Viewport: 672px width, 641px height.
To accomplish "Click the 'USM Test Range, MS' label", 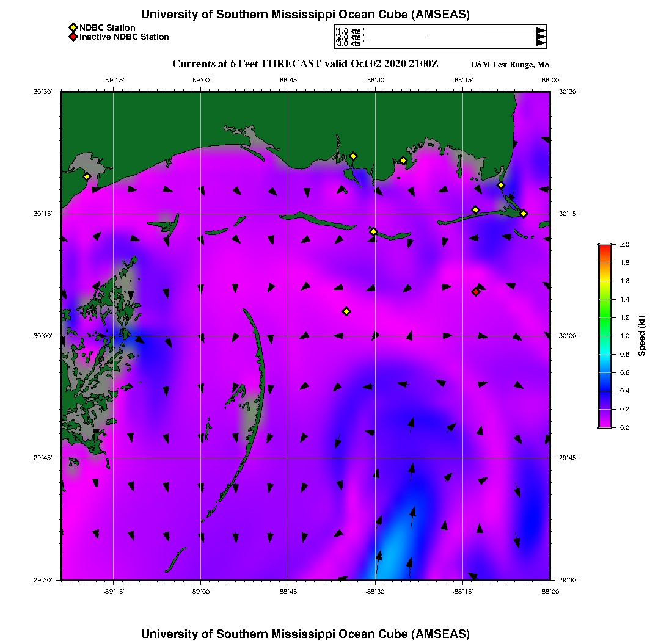I will click(x=510, y=65).
